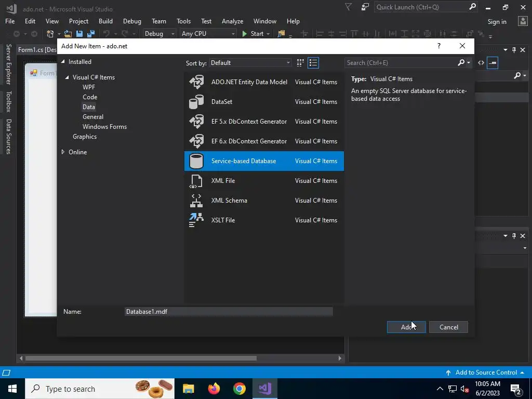Click the dialog search magnifier icon
Image resolution: width=532 pixels, height=399 pixels.
(461, 62)
